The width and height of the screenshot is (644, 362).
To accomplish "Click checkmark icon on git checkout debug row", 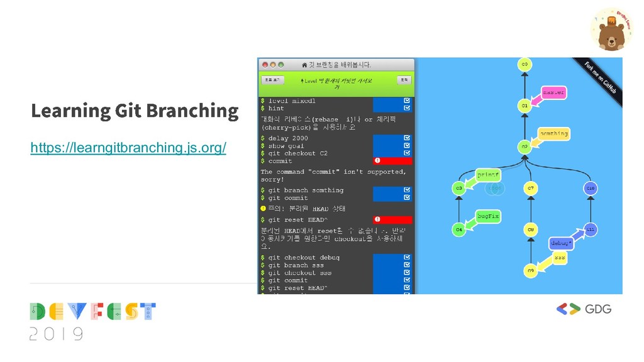I will pyautogui.click(x=407, y=257).
